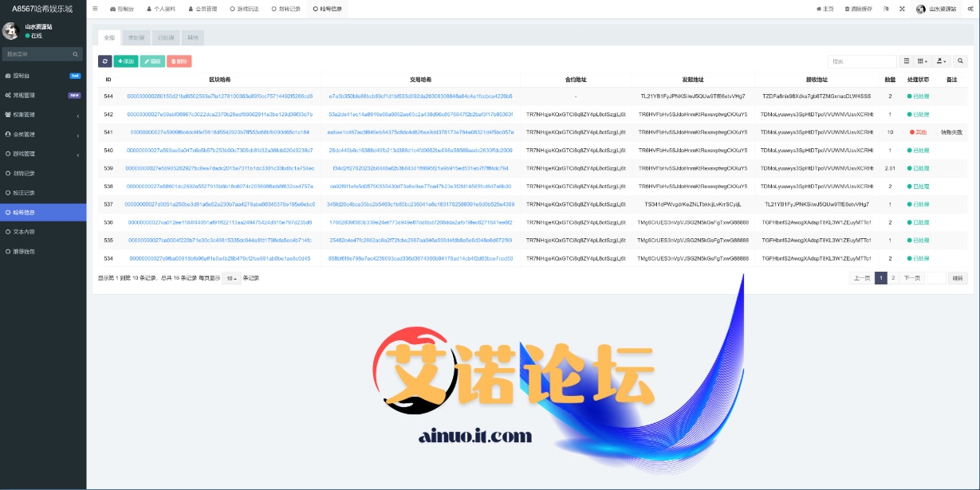Click the home 主页 icon in the top bar
The width and height of the screenshot is (980, 490).
pyautogui.click(x=825, y=9)
